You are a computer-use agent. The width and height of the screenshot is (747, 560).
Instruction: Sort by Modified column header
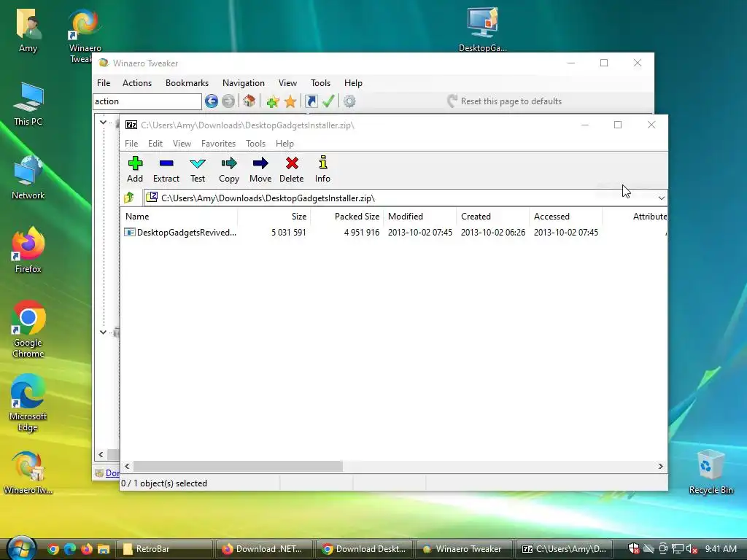(x=419, y=216)
